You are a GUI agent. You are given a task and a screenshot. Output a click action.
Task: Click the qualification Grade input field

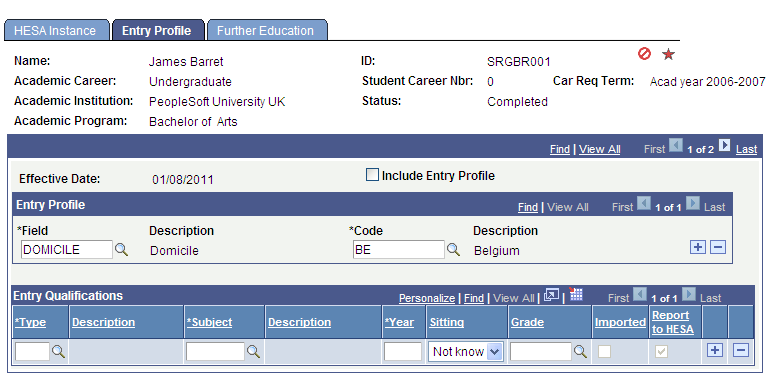coord(541,352)
